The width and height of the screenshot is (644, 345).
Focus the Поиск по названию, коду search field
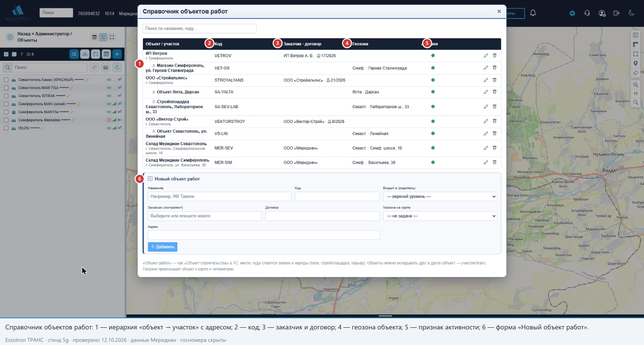click(200, 28)
